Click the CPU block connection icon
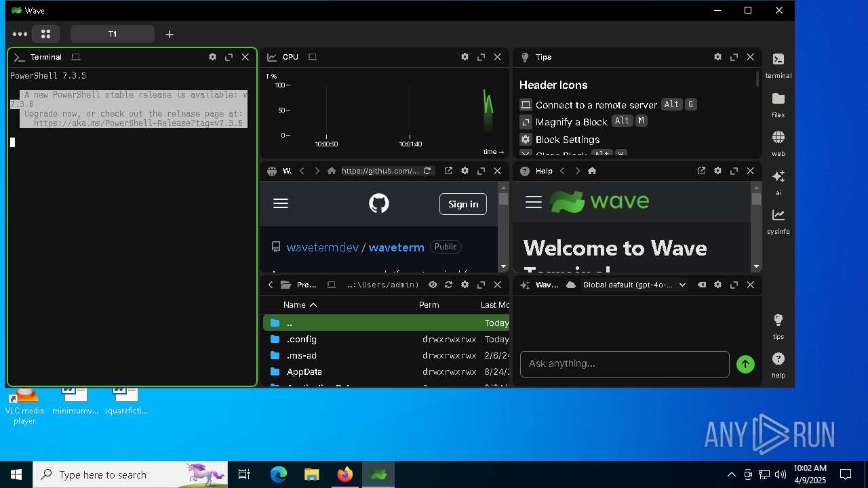868x488 pixels. [313, 57]
